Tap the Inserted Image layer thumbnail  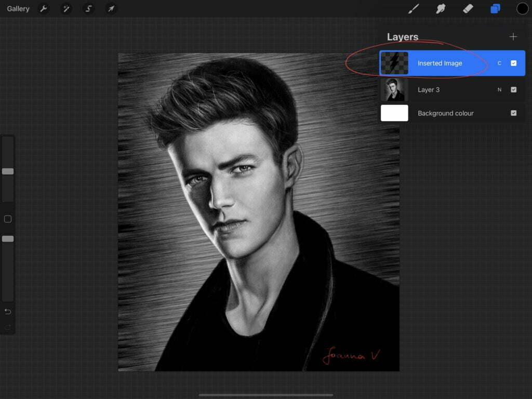pyautogui.click(x=394, y=63)
